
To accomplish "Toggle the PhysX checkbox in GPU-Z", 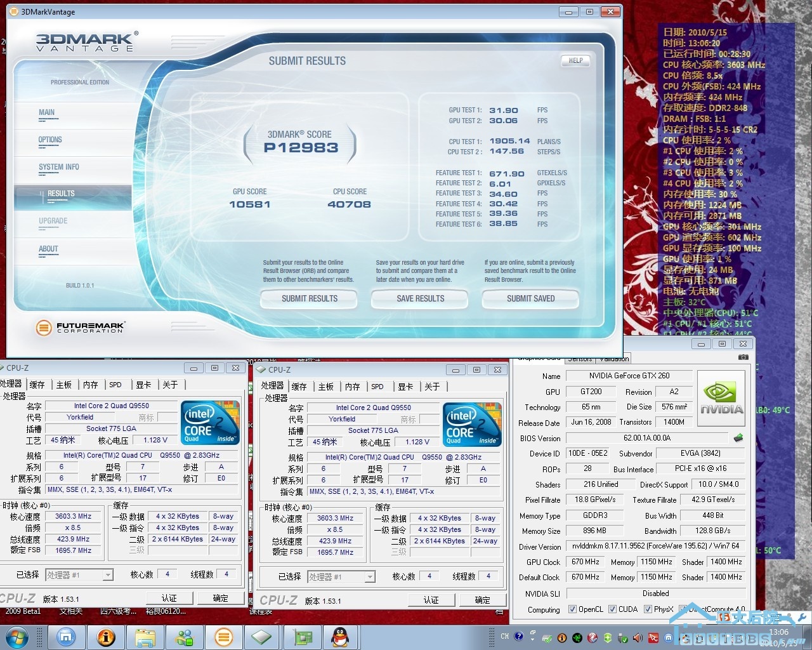I will pos(648,609).
